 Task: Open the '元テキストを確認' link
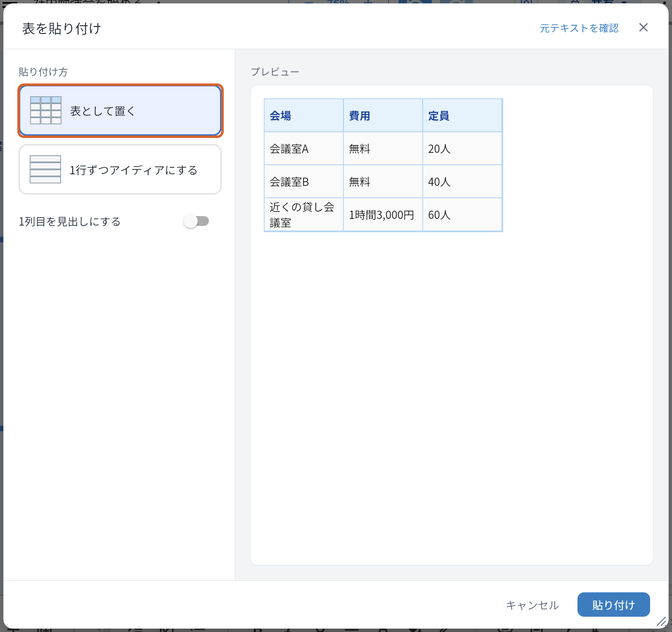click(x=579, y=28)
